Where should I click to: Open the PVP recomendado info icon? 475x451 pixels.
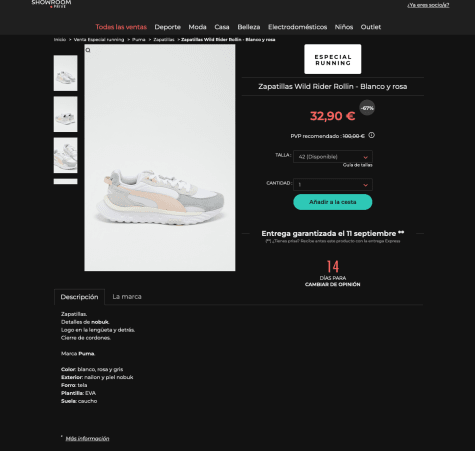coord(371,135)
